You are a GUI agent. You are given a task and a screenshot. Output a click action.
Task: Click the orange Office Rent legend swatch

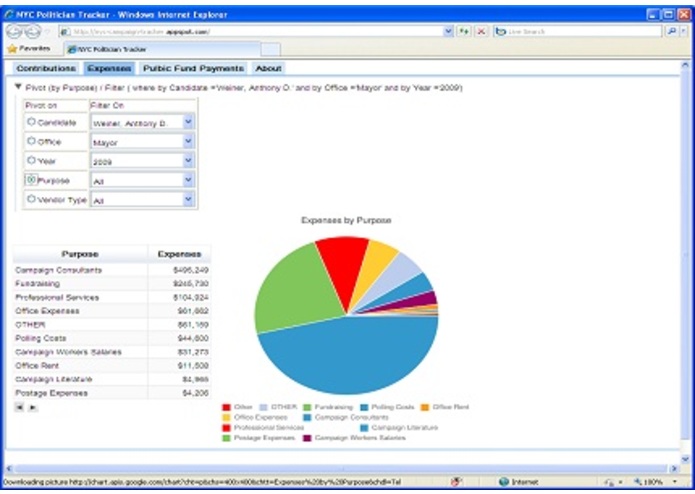click(x=425, y=407)
